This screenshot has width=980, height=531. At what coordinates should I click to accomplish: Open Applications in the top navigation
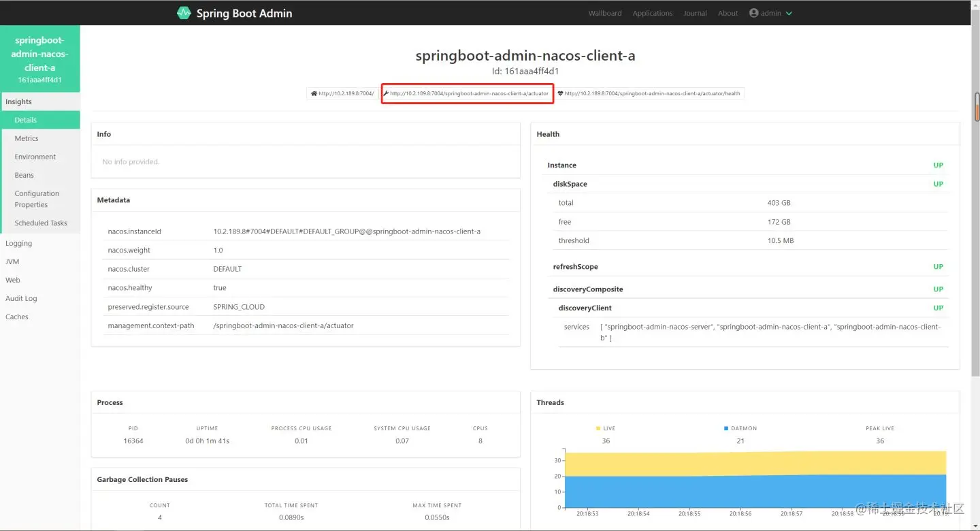[x=652, y=13]
